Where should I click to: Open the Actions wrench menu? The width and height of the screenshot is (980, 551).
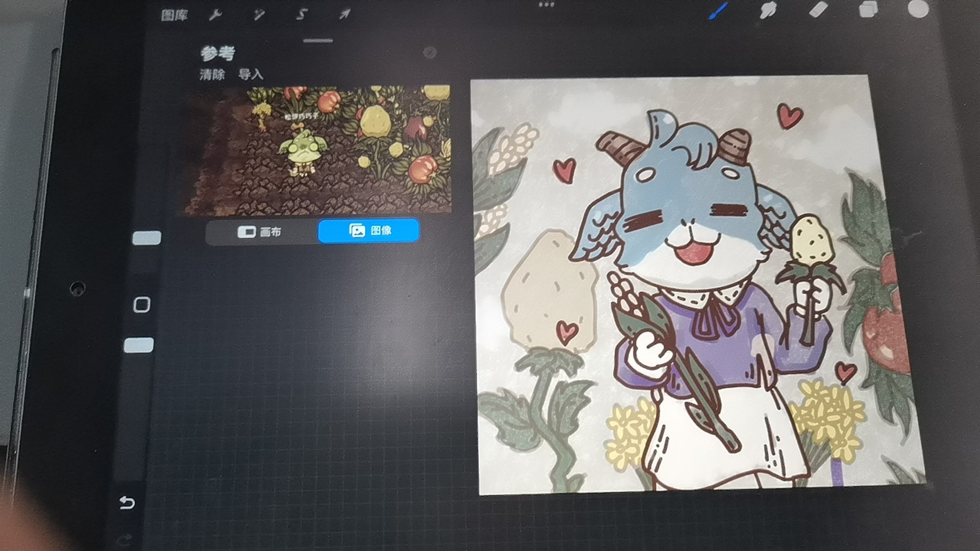(x=215, y=15)
